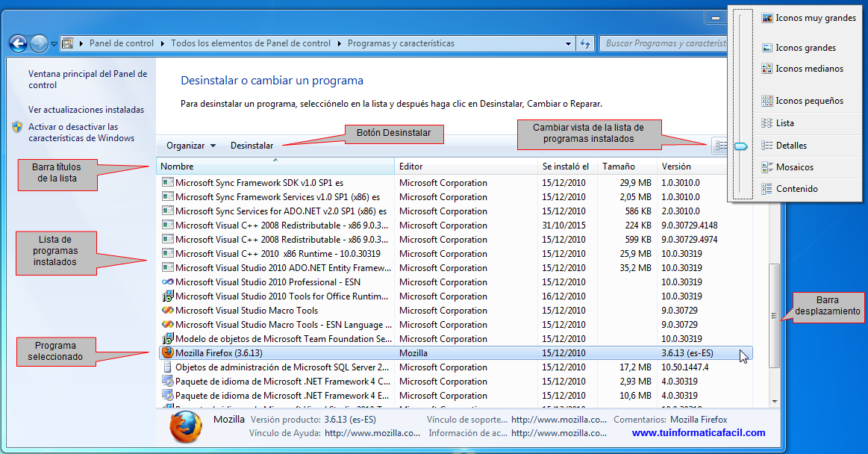
Task: Click Modelo de objetos Team Foundation icon
Action: pos(167,338)
